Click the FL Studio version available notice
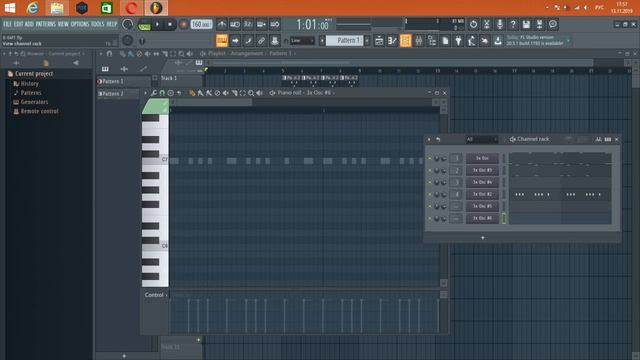 [536, 40]
